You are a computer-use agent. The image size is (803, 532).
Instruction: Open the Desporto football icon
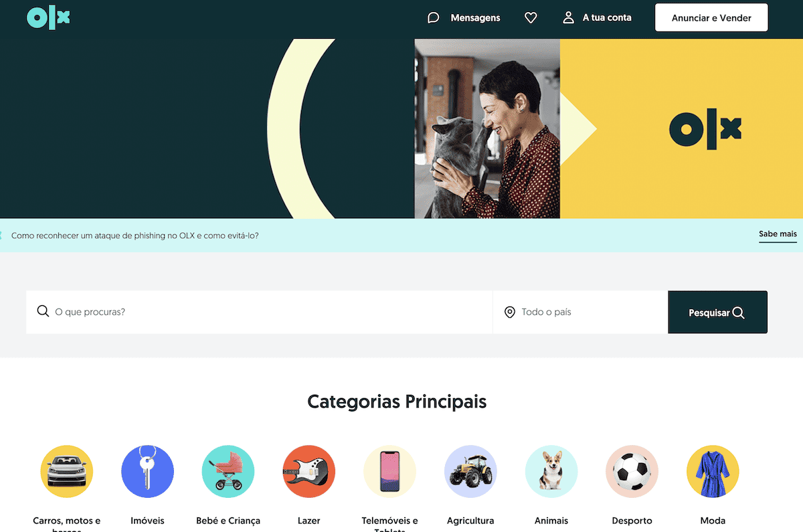click(632, 472)
